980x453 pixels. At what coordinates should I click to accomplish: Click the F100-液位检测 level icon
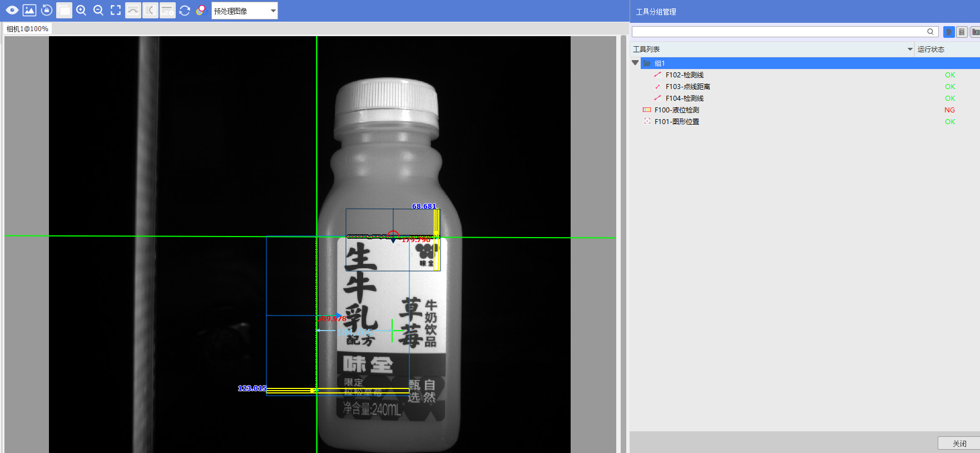point(647,110)
